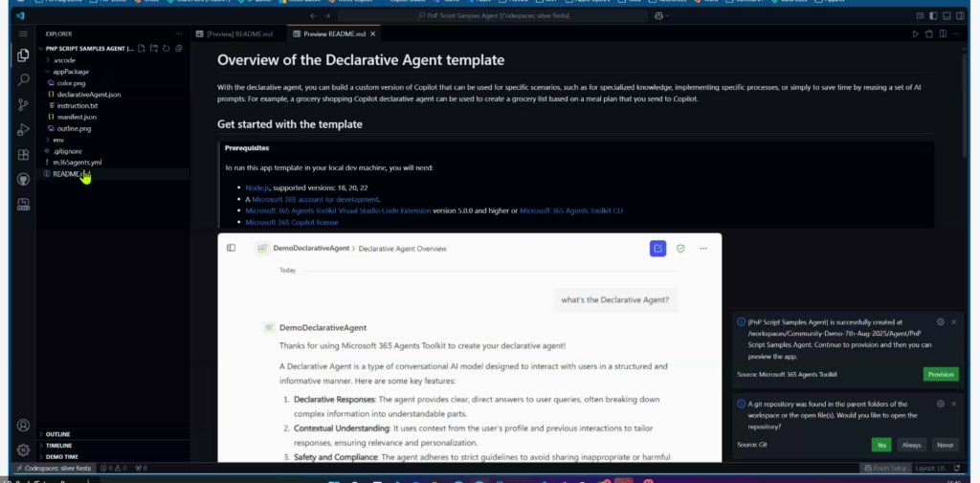Click Codespaces: silver fiesta status bar item

point(54,468)
